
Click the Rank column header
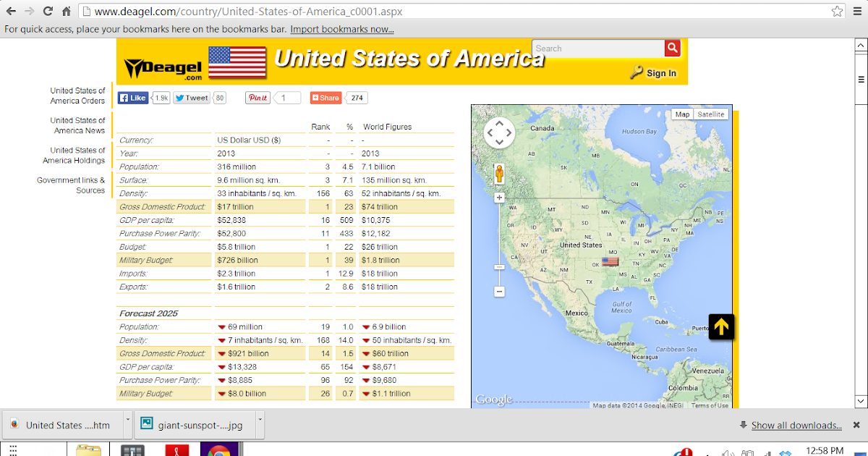320,127
